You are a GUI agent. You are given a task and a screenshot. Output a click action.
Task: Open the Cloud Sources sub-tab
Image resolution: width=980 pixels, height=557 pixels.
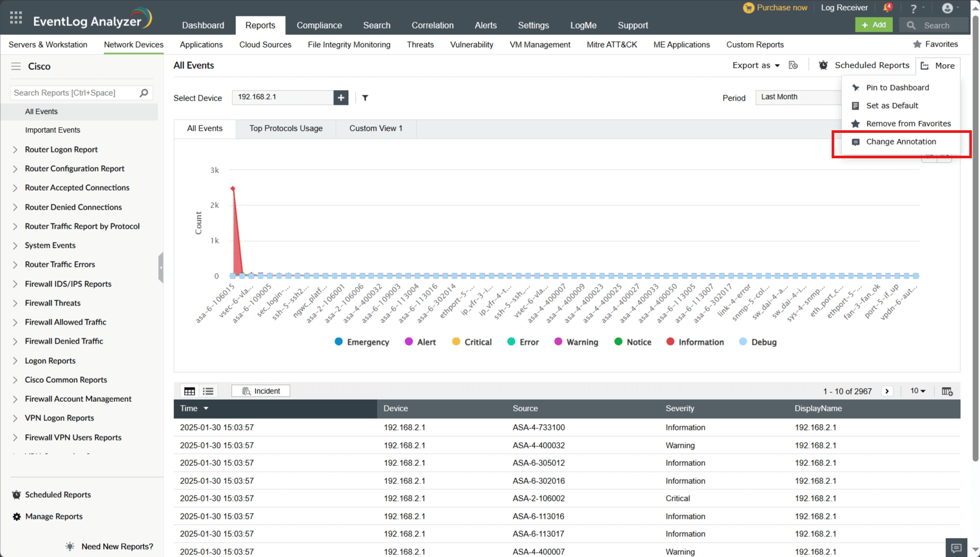coord(265,45)
